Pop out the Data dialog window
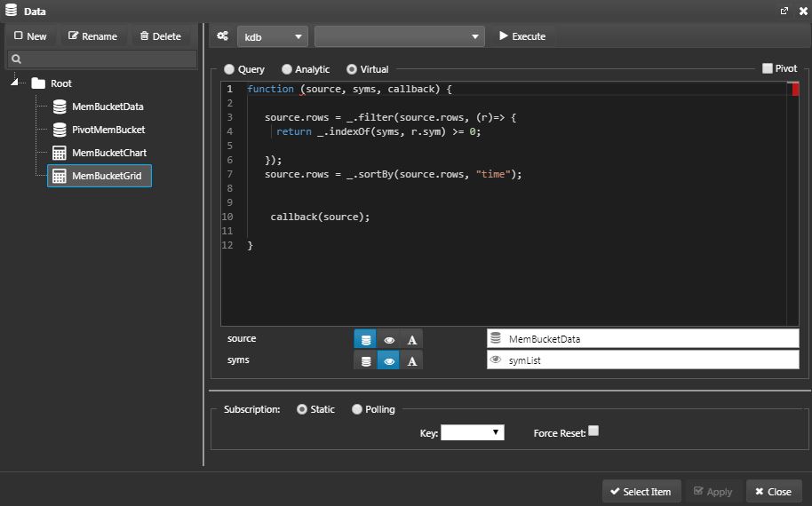Image resolution: width=812 pixels, height=506 pixels. [784, 11]
